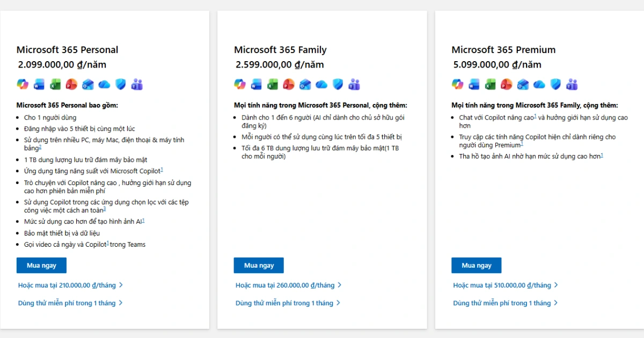Tap the Word icon in Microsoft 365 Premium

(474, 84)
